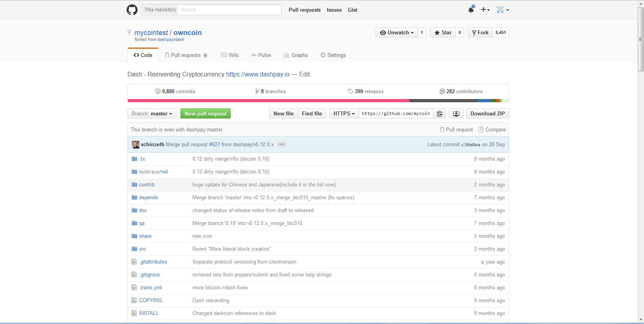Open the Unwatch dropdown
644x324 pixels.
[x=397, y=33]
